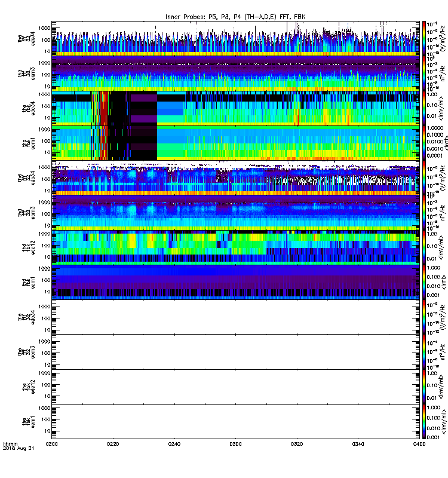The width and height of the screenshot is (448, 478).
Task: Click color bar of the fff scm3 panel
Action: coord(424,352)
